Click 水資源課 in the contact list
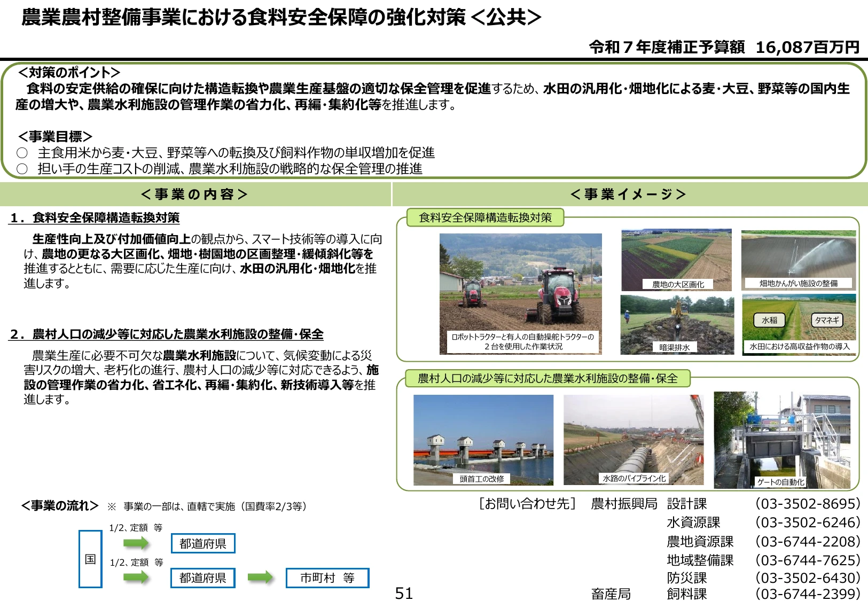868x601 pixels. (x=693, y=522)
